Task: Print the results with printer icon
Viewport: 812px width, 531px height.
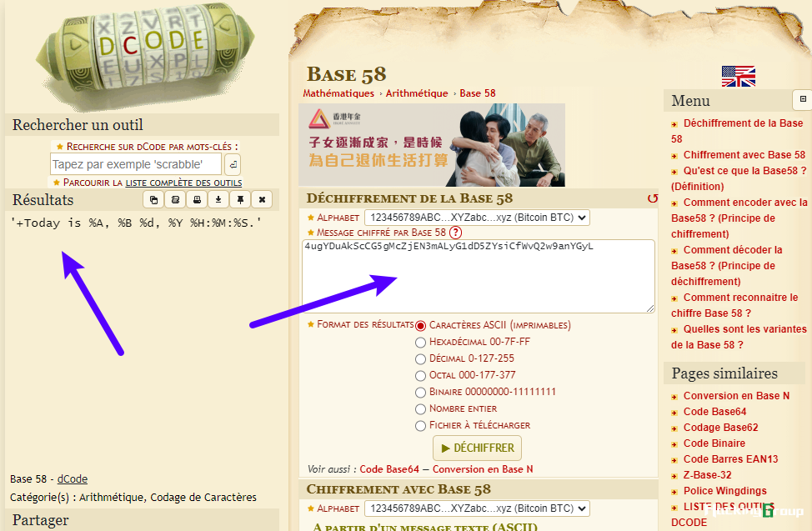Action: tap(197, 199)
